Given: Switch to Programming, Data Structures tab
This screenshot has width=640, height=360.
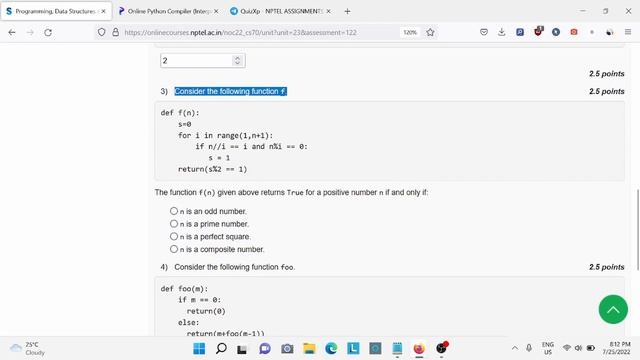Looking at the screenshot, I should [x=56, y=11].
